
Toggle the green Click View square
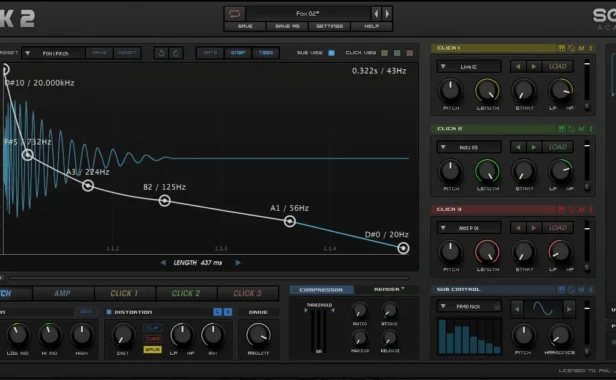(397, 53)
